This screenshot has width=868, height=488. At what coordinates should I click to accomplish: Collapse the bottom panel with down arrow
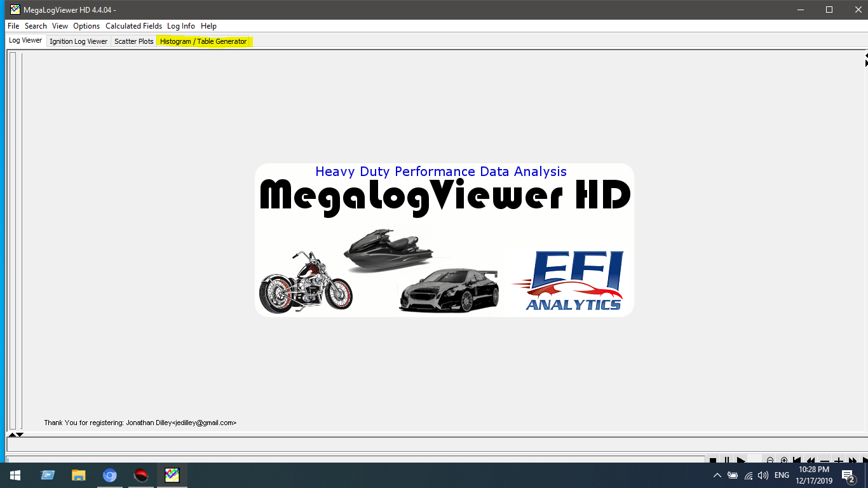point(20,435)
